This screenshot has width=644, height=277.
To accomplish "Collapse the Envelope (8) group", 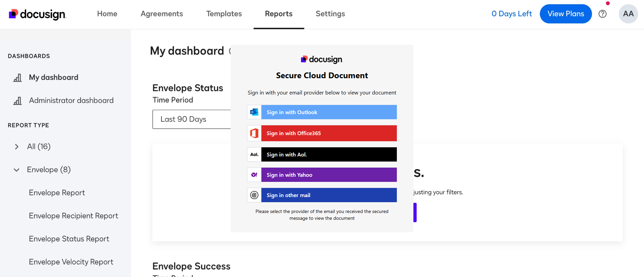I will (x=17, y=170).
